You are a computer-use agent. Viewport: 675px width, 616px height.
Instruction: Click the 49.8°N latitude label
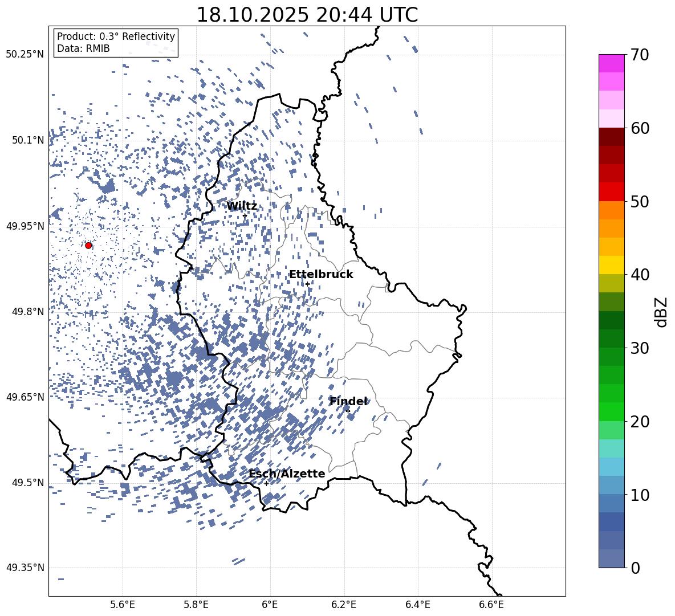28,312
